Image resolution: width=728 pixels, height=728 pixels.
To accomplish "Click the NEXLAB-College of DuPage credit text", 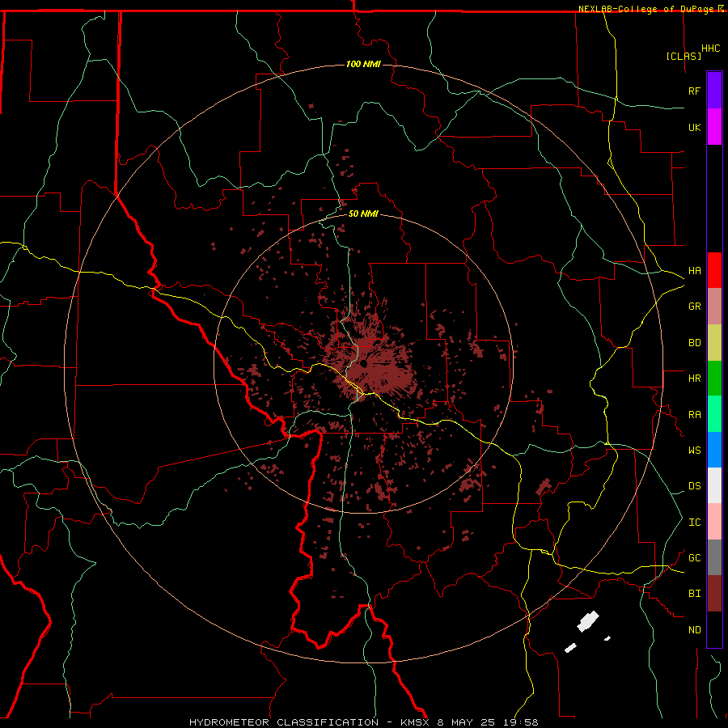I will tap(647, 9).
